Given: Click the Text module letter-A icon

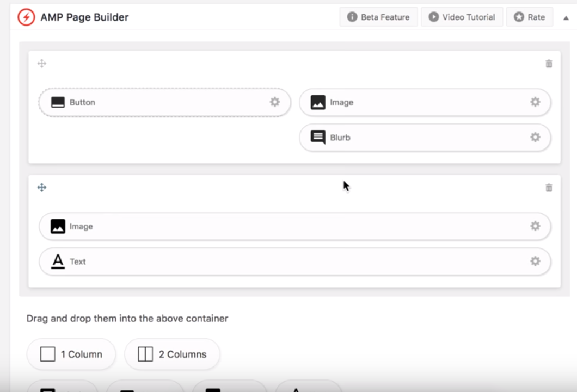Looking at the screenshot, I should pos(58,262).
